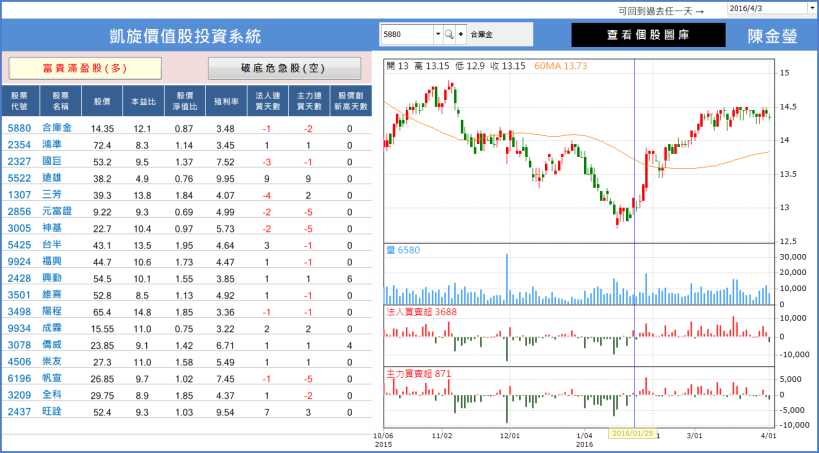Click into the stock code input field
This screenshot has width=819, height=453.
[x=406, y=34]
